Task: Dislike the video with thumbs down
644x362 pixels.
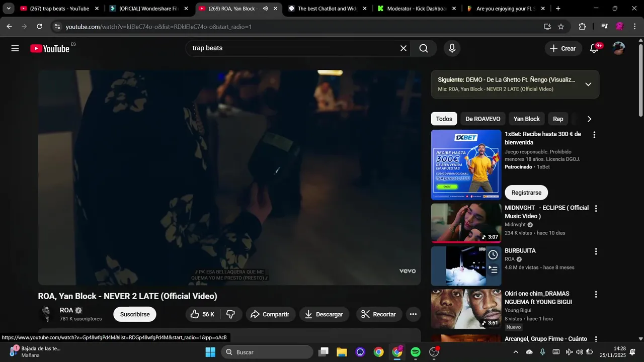Action: click(231, 314)
